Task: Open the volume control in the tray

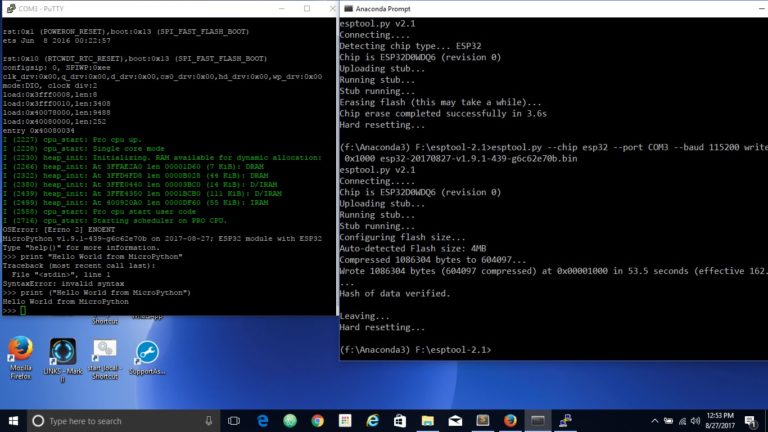Action: click(x=696, y=421)
